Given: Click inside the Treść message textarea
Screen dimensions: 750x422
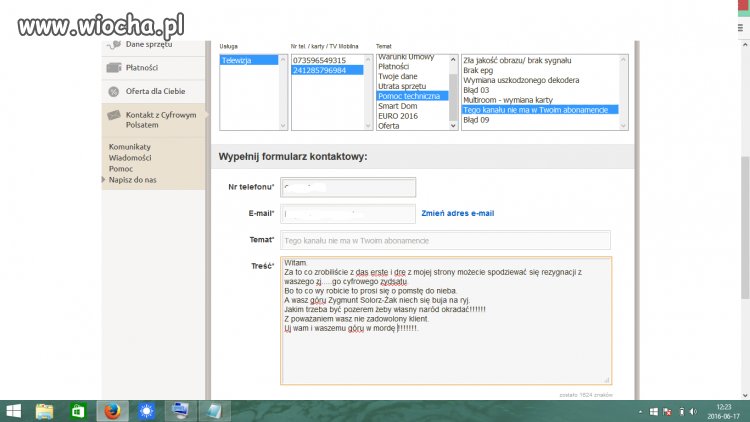Looking at the screenshot, I should pyautogui.click(x=446, y=321).
